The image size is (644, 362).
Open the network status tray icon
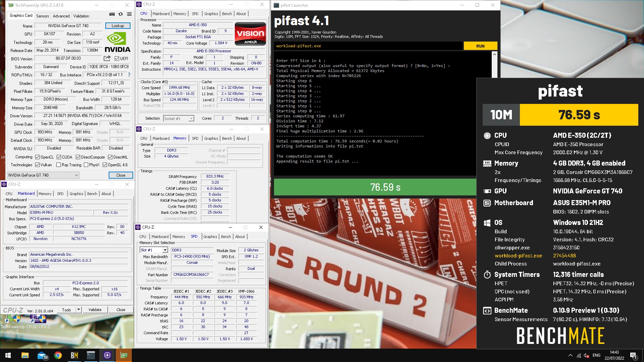tap(579, 355)
